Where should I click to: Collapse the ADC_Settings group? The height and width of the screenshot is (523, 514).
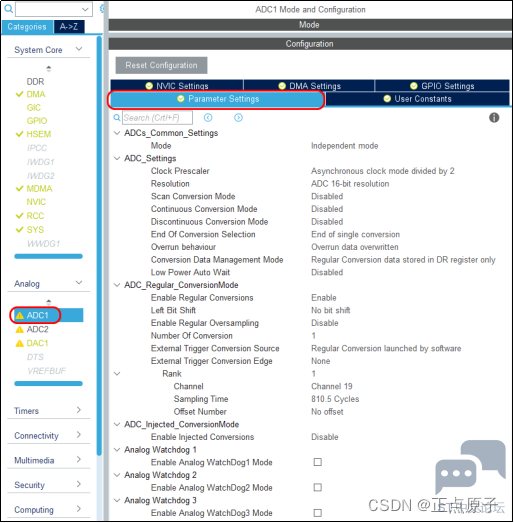click(117, 158)
